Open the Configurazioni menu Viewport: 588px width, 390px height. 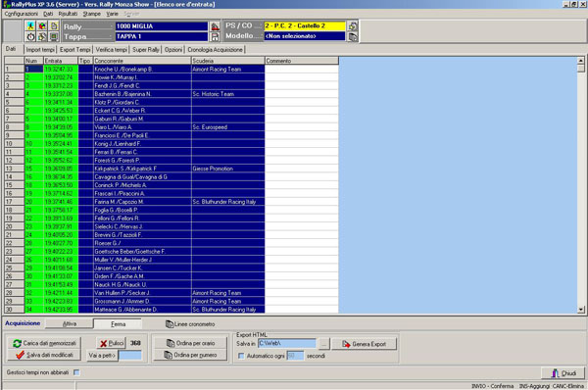21,14
